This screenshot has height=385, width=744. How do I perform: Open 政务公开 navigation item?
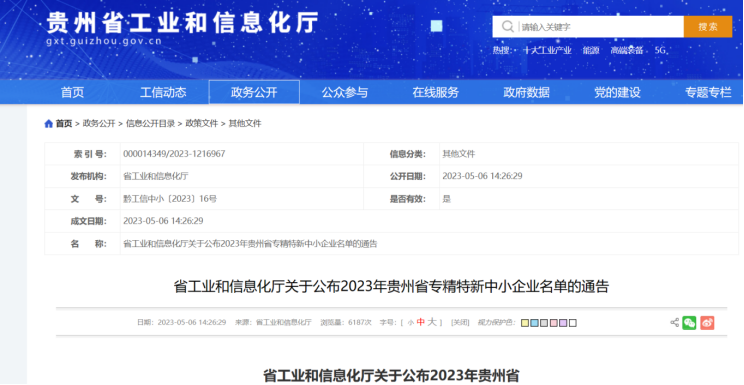(x=254, y=93)
